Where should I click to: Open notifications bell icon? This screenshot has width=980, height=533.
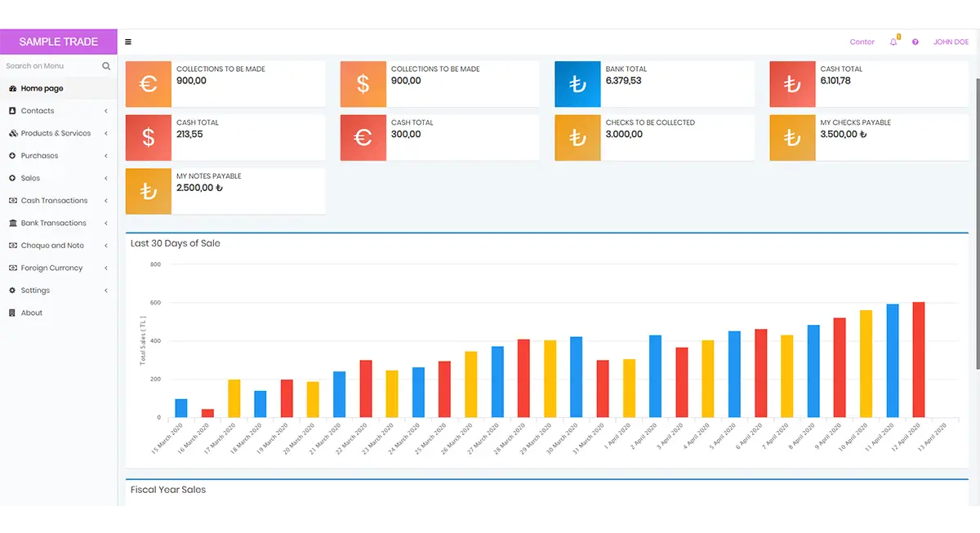coord(893,42)
